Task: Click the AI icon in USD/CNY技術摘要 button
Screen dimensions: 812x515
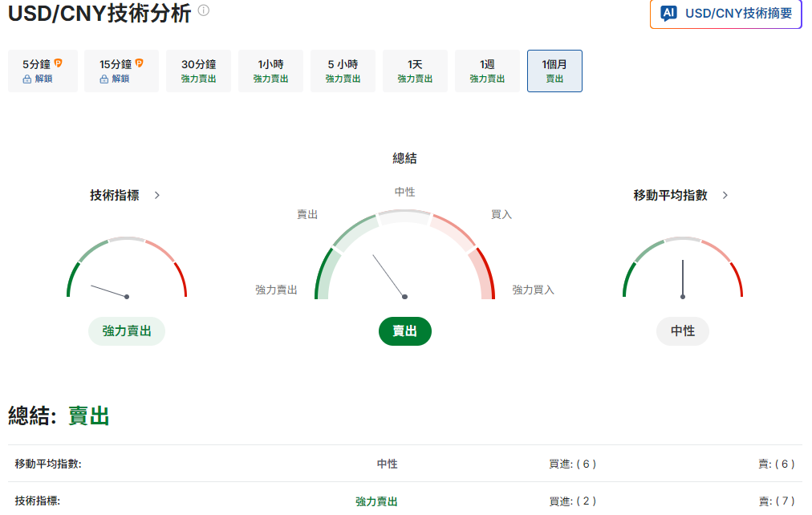Action: 668,14
